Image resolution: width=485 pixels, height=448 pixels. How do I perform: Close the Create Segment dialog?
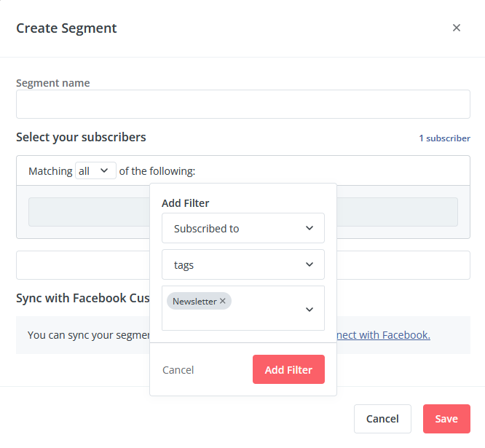456,28
